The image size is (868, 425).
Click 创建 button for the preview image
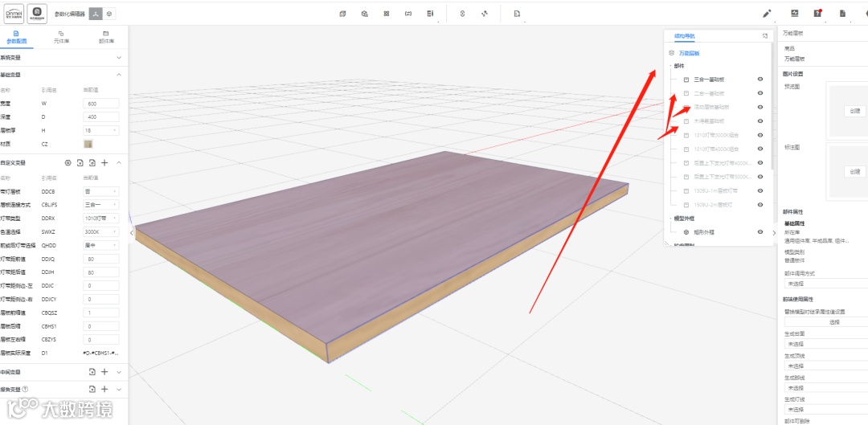click(854, 111)
